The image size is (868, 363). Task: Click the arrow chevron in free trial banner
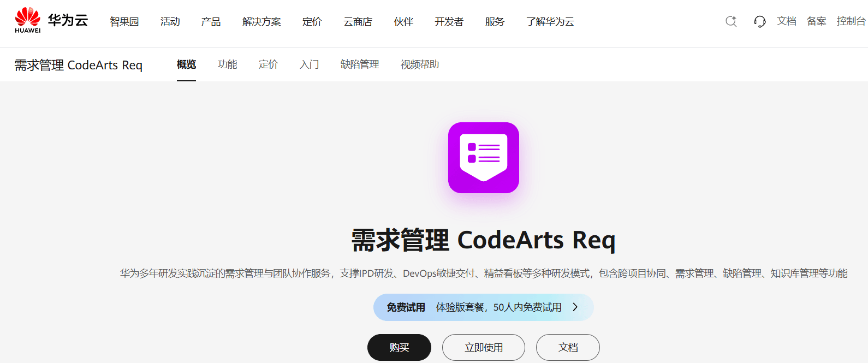click(575, 307)
